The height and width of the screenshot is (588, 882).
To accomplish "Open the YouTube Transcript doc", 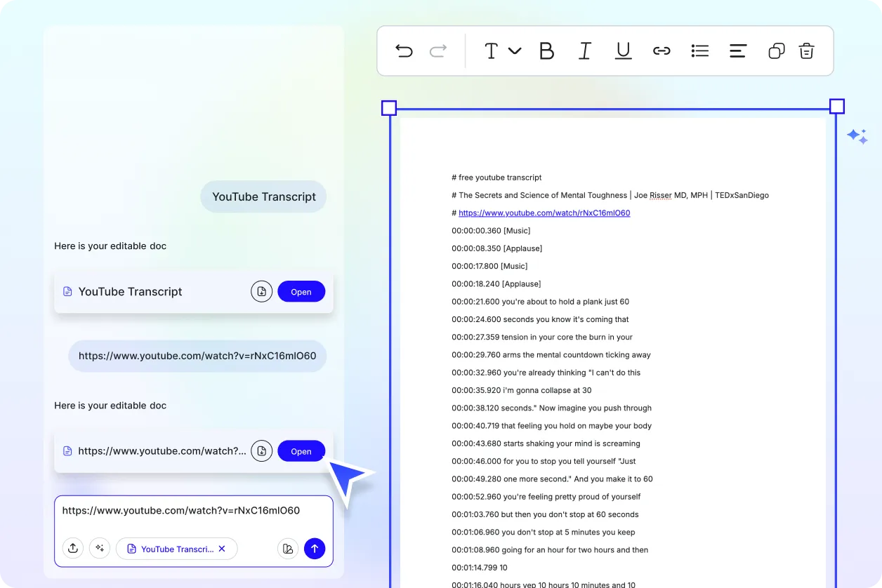I will 301,291.
